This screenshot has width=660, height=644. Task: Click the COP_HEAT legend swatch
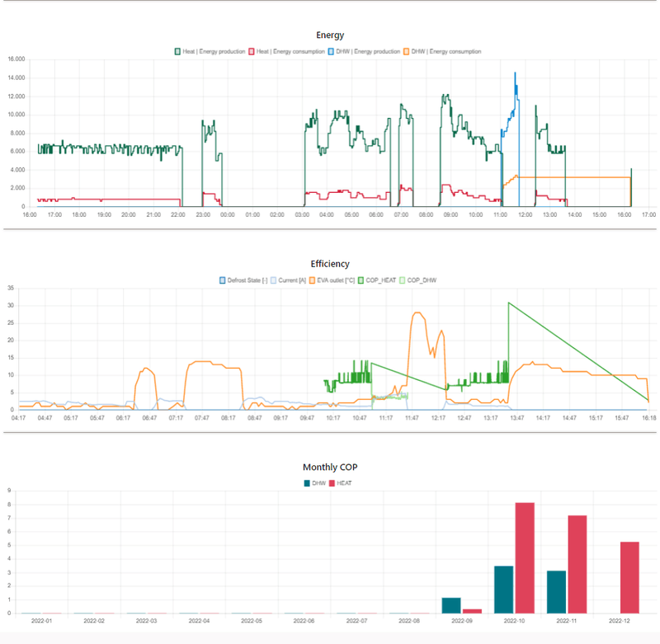point(361,280)
